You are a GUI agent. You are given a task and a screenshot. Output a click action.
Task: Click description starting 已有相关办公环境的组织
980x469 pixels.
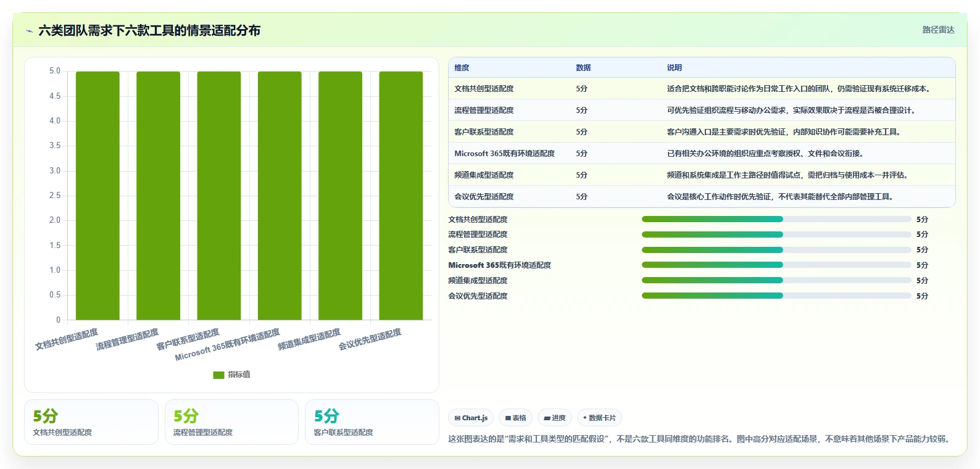(765, 154)
